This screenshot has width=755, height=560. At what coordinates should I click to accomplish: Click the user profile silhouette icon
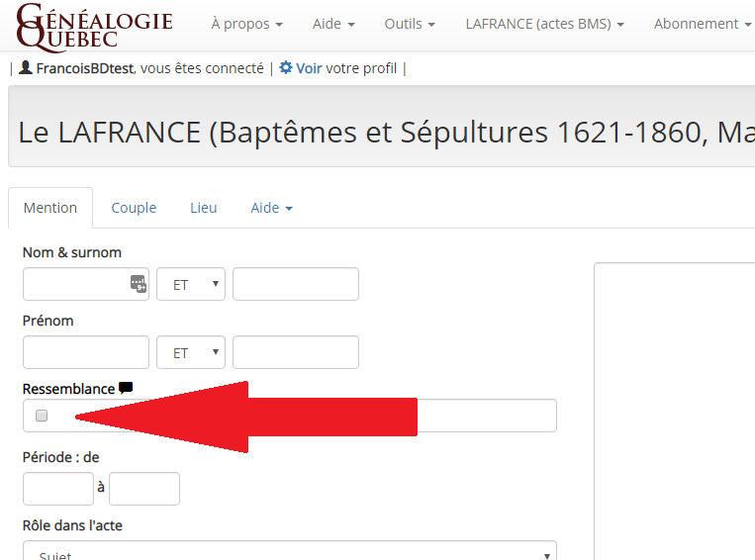coord(26,68)
